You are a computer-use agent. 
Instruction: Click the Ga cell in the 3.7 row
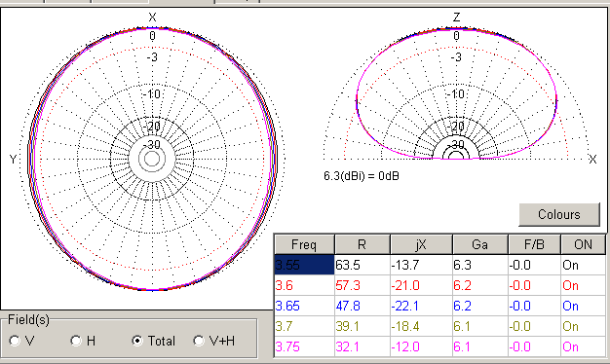click(480, 326)
